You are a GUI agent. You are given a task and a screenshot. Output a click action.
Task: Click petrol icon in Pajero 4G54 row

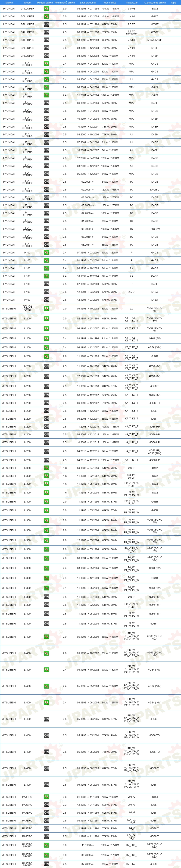(x=46, y=797)
